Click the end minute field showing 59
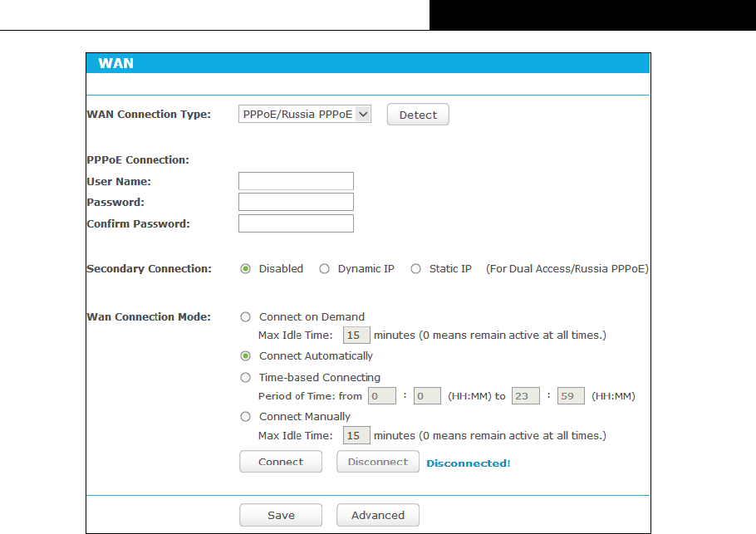Image resolution: width=756 pixels, height=534 pixels. [571, 395]
